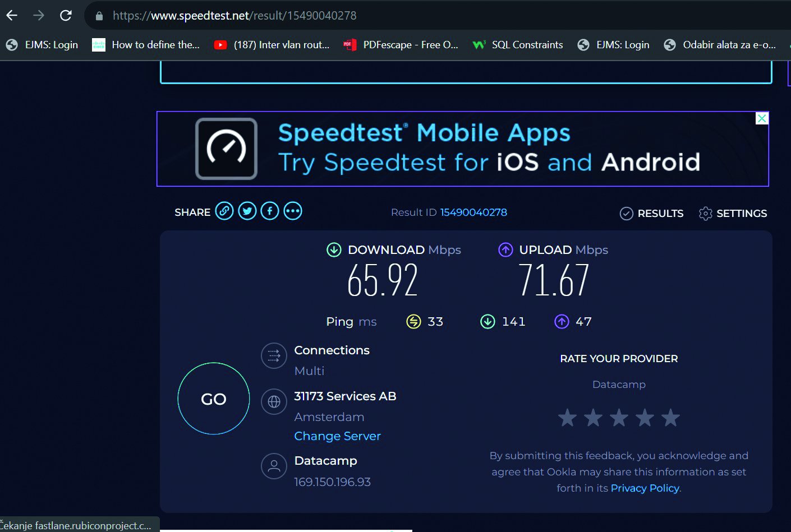Open SETTINGS
Screen dimensions: 791x532
point(733,214)
